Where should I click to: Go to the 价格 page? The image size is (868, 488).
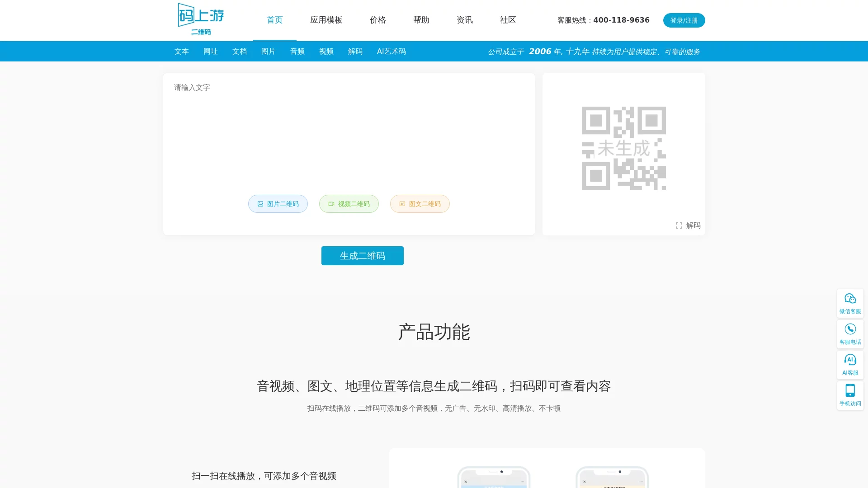click(x=378, y=20)
